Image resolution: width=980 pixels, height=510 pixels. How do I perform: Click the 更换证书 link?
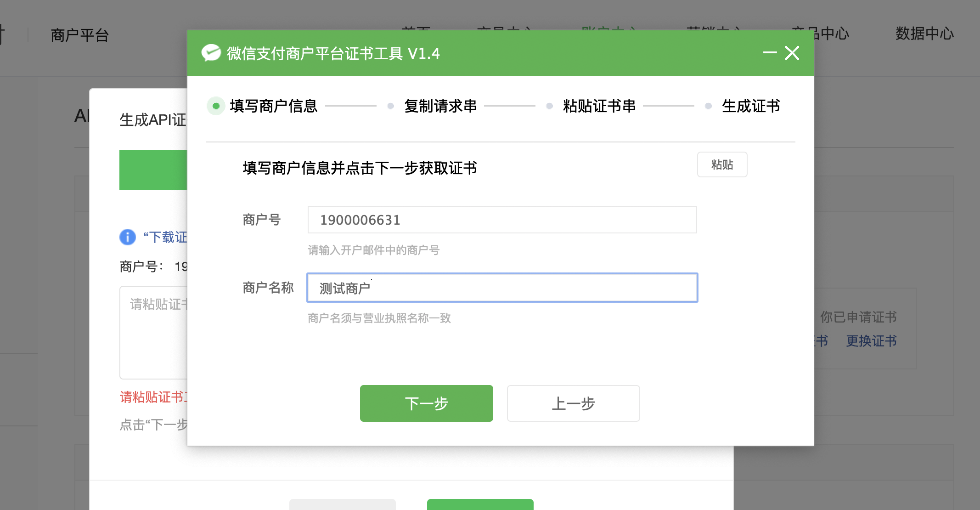(x=871, y=341)
